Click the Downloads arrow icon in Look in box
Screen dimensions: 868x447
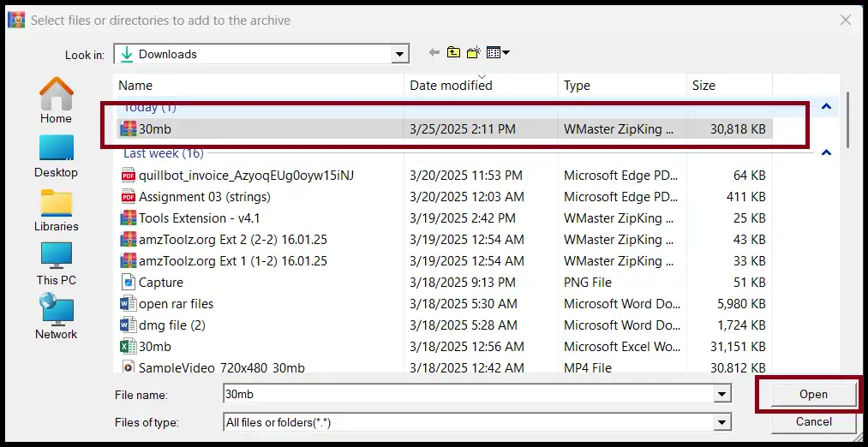127,54
